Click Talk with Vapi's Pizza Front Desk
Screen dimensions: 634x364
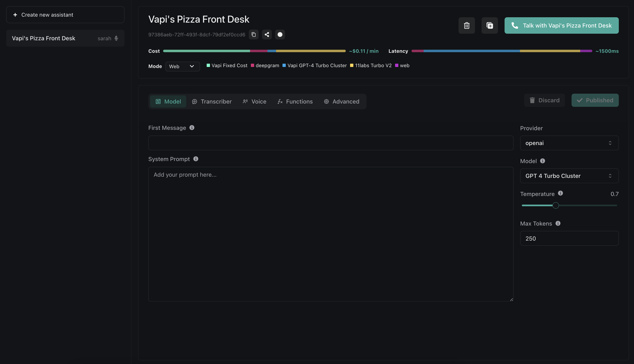(x=561, y=25)
